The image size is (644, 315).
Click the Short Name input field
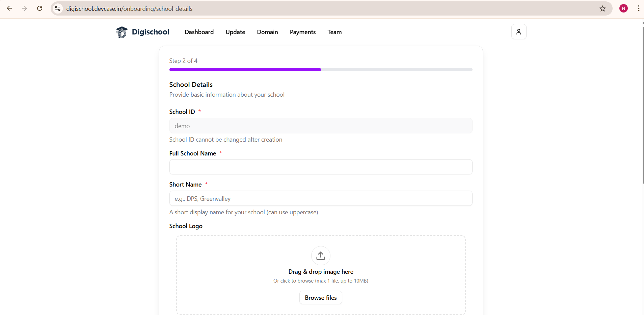320,198
